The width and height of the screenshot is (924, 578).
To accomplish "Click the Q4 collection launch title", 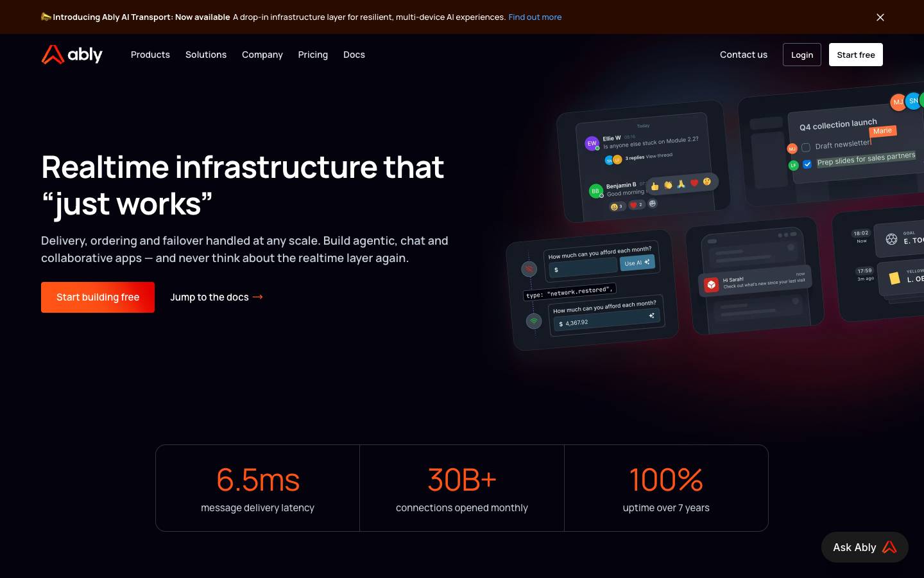I will pyautogui.click(x=838, y=125).
